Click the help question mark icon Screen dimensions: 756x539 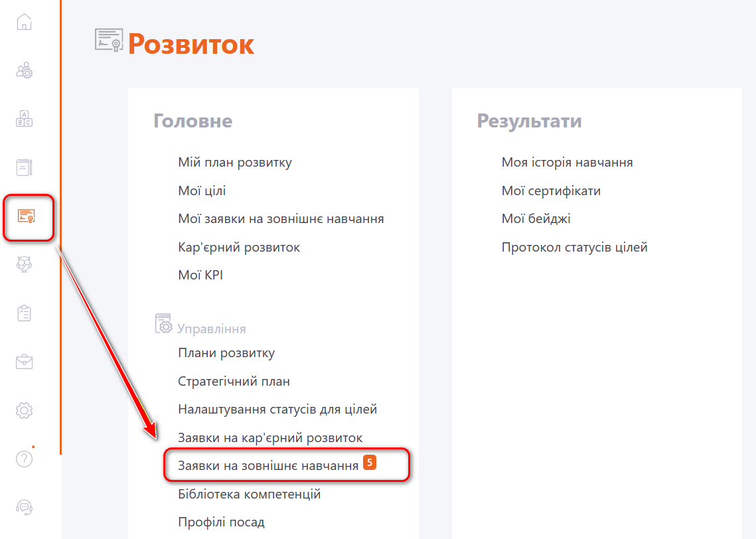24,459
